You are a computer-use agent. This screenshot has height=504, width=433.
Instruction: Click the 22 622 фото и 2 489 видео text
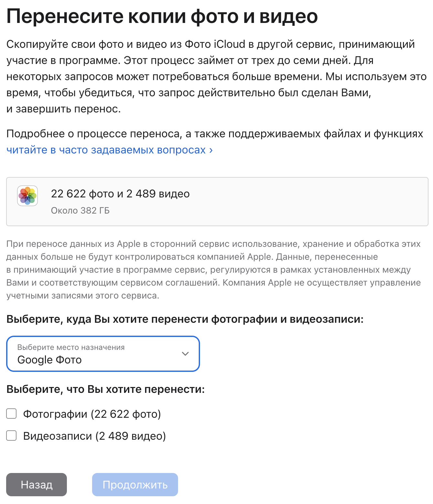120,194
